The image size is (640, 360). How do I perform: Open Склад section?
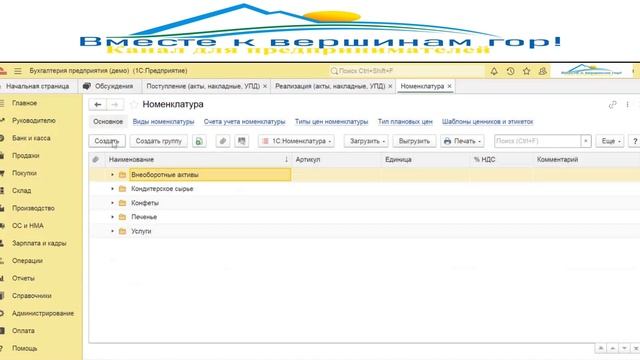[21, 191]
